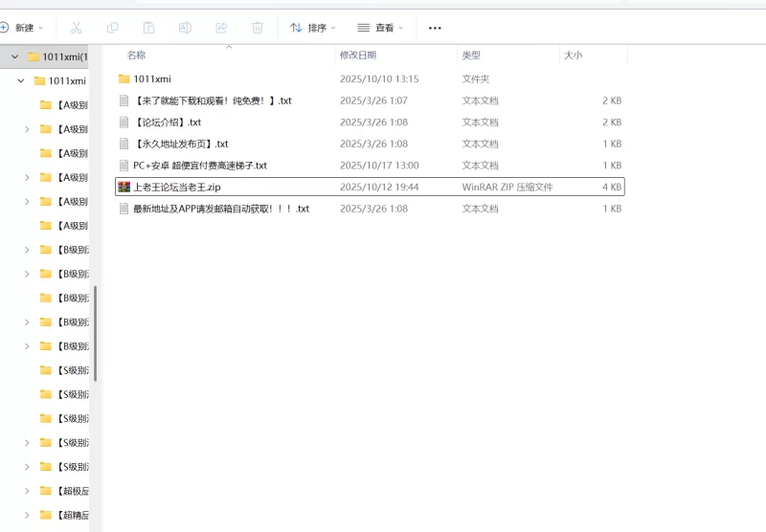The image size is (766, 532).
Task: Sort by 大小 column header
Action: pyautogui.click(x=573, y=55)
